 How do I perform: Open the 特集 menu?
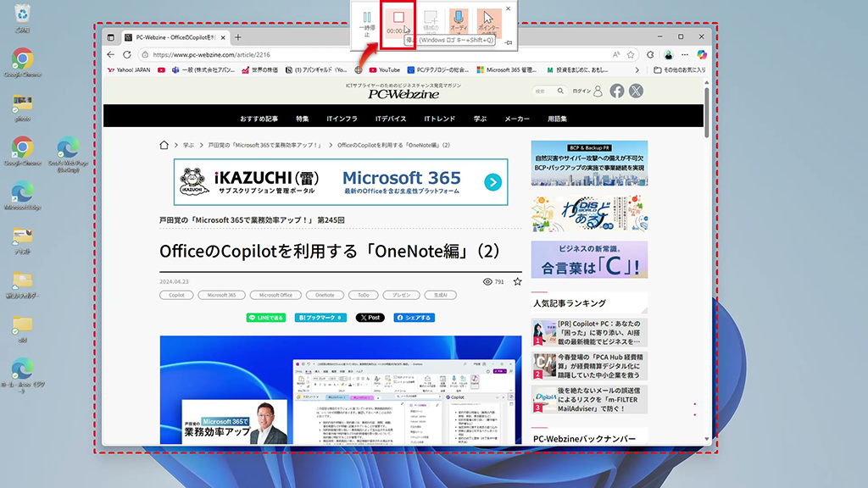[x=303, y=119]
